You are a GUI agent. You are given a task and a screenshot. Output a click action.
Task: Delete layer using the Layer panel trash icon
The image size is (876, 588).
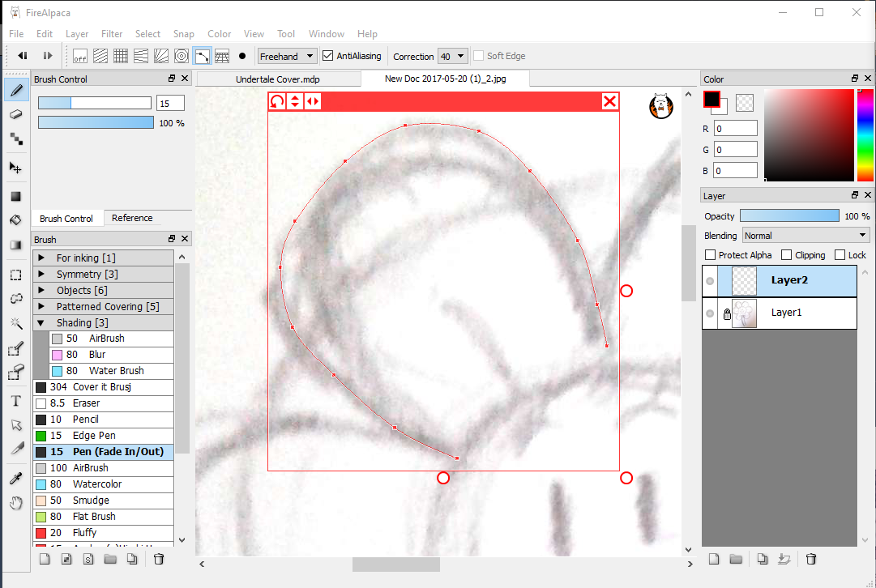click(811, 559)
